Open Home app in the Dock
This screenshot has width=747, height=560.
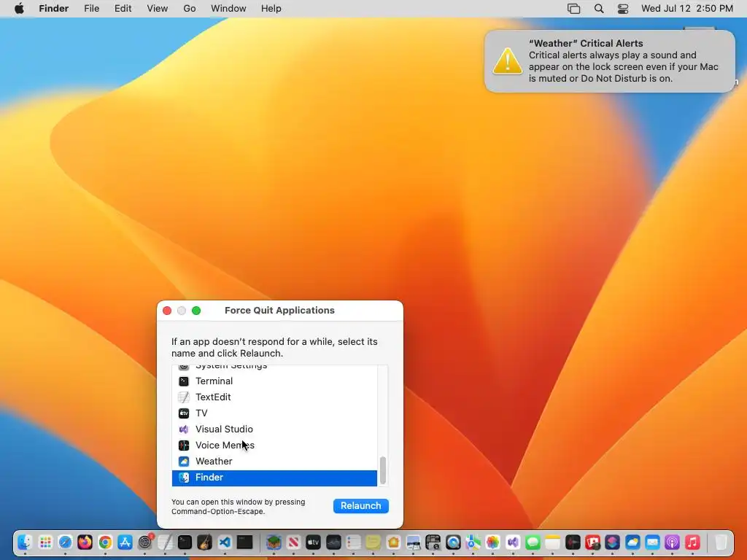click(x=393, y=542)
